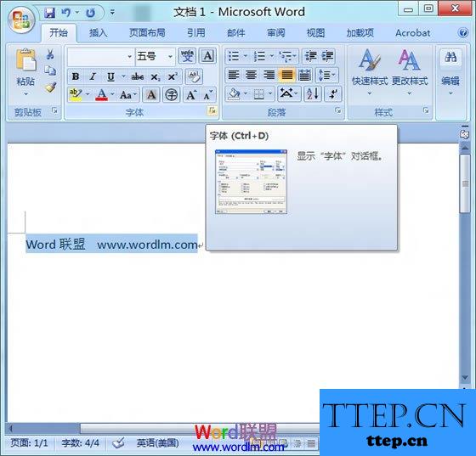Decrease paragraph indent
Viewport: 476px width, 456px height.
click(310, 56)
